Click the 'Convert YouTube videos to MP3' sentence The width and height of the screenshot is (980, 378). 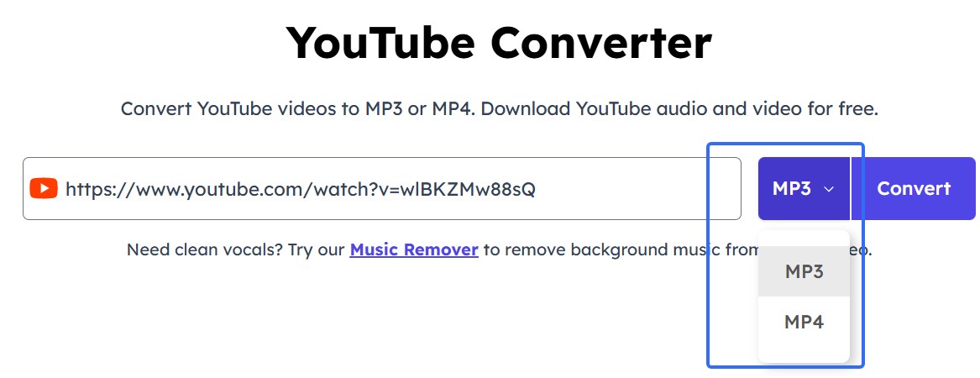click(x=298, y=108)
